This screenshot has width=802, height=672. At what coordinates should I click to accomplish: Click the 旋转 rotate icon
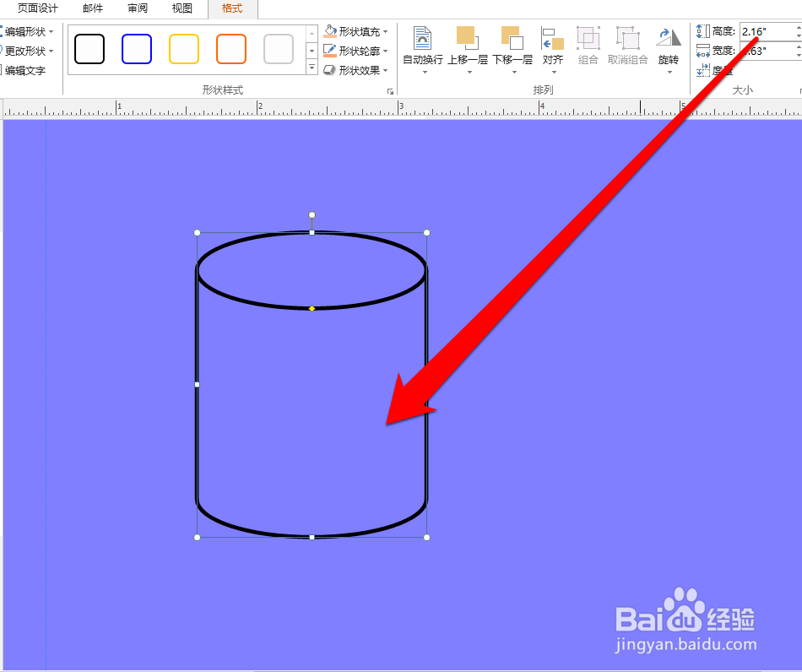click(x=669, y=38)
